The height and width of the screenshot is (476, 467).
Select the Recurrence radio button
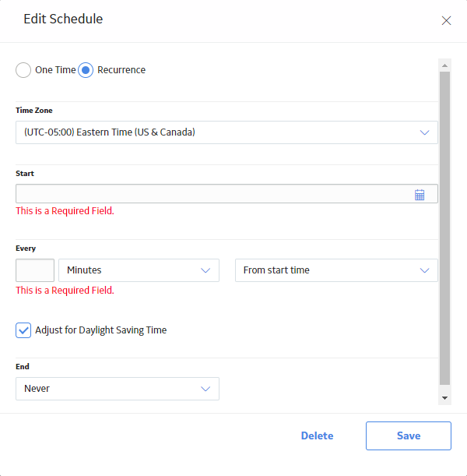[x=86, y=70]
